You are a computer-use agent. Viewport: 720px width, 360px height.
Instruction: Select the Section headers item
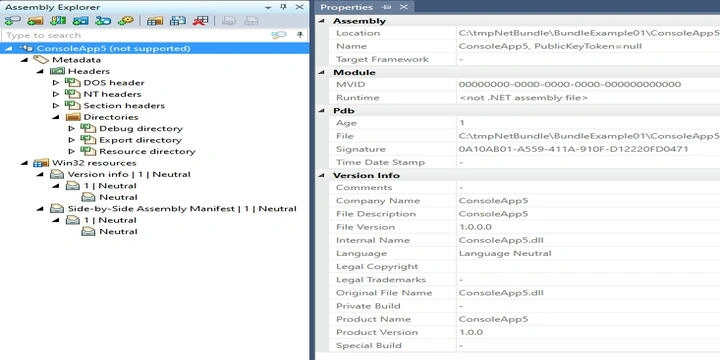(124, 106)
